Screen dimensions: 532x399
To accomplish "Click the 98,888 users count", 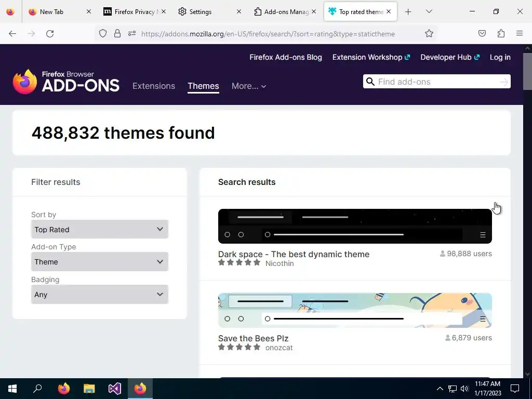I will pos(466,254).
